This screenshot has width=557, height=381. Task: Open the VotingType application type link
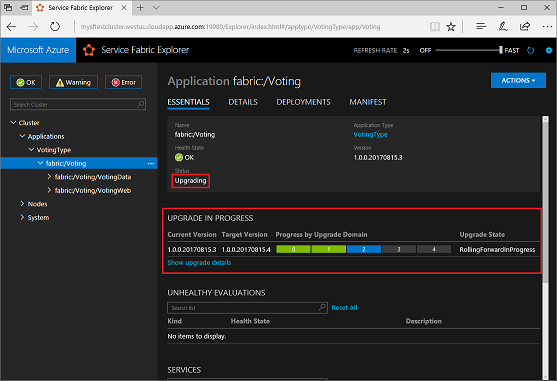[370, 135]
